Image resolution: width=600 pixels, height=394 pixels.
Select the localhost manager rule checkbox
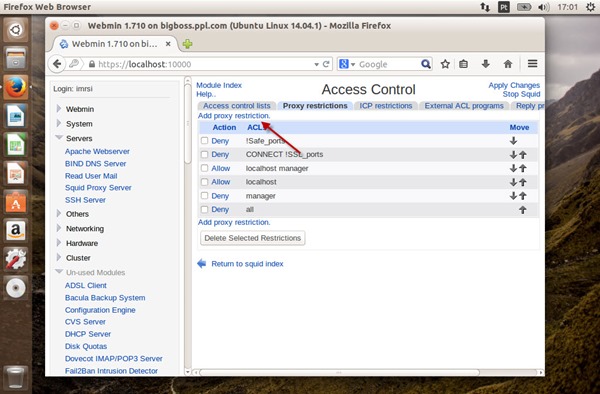[205, 168]
